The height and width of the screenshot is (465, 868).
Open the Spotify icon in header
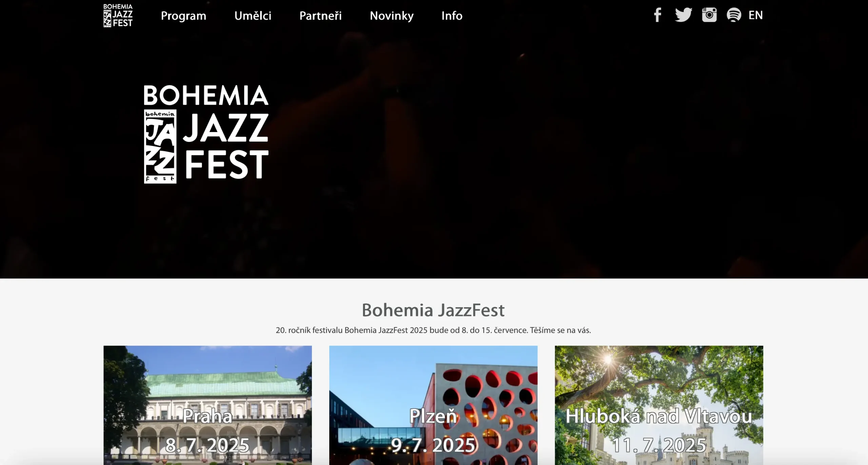coord(734,15)
